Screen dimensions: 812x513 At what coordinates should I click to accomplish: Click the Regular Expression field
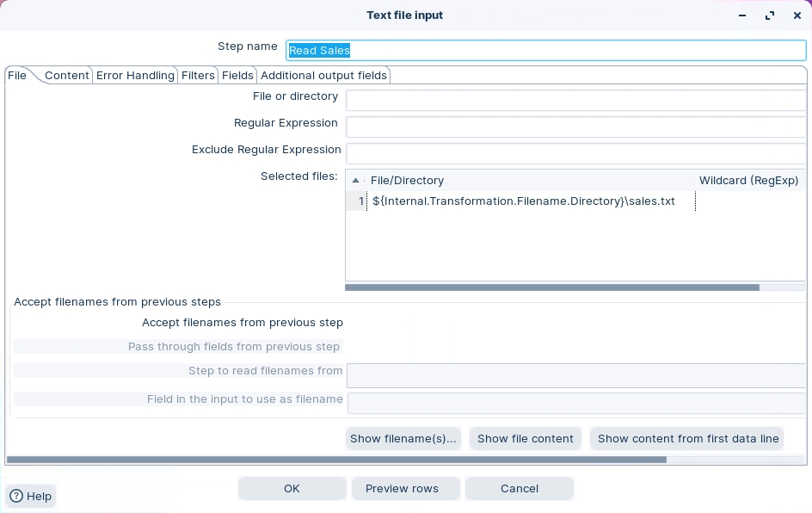[x=575, y=127]
